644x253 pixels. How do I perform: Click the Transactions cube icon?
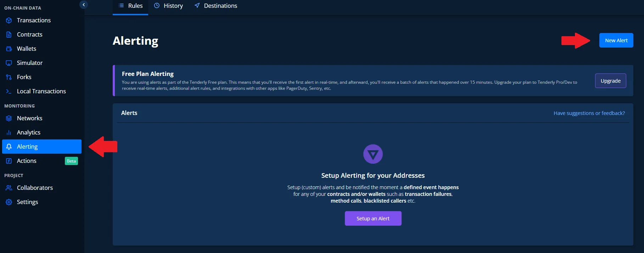pyautogui.click(x=9, y=20)
